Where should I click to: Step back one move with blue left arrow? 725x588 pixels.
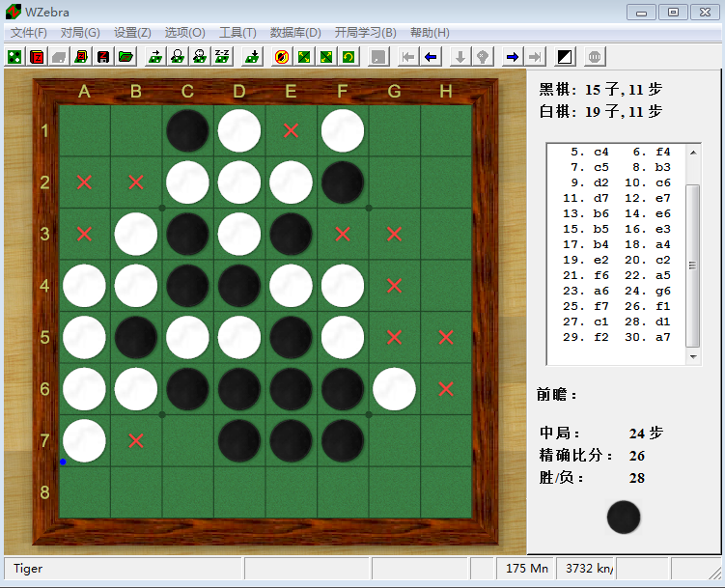click(x=431, y=57)
